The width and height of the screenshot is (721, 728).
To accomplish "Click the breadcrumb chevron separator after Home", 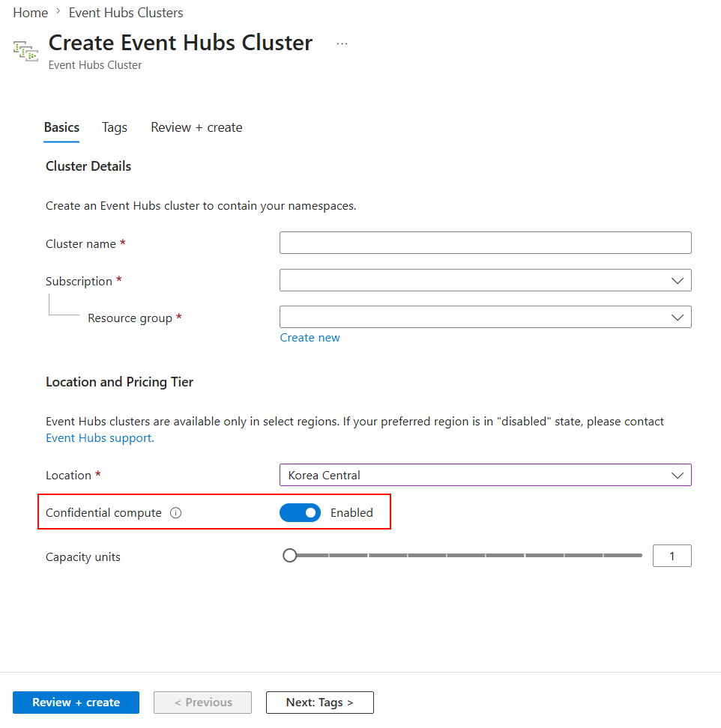I will (x=58, y=11).
